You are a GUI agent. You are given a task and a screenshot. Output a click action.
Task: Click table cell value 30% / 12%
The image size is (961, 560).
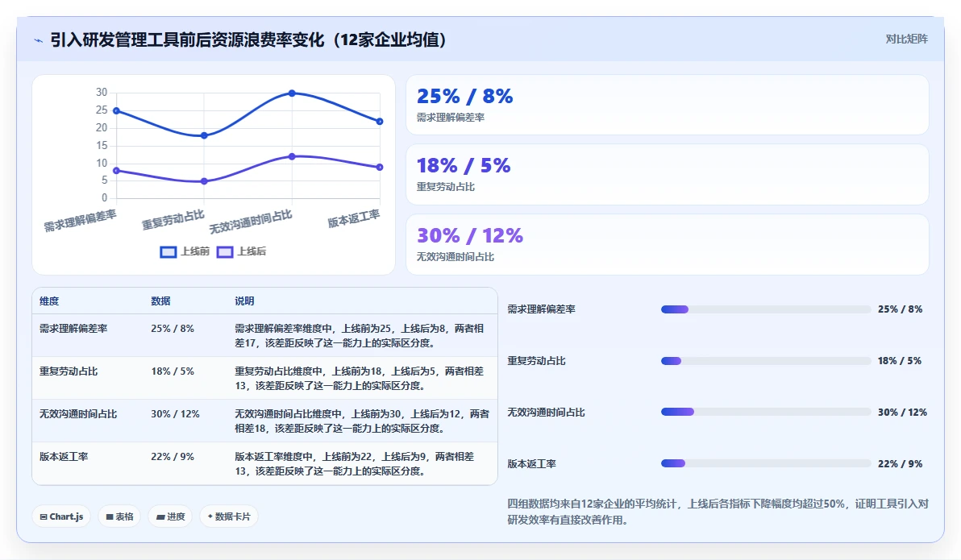point(175,414)
